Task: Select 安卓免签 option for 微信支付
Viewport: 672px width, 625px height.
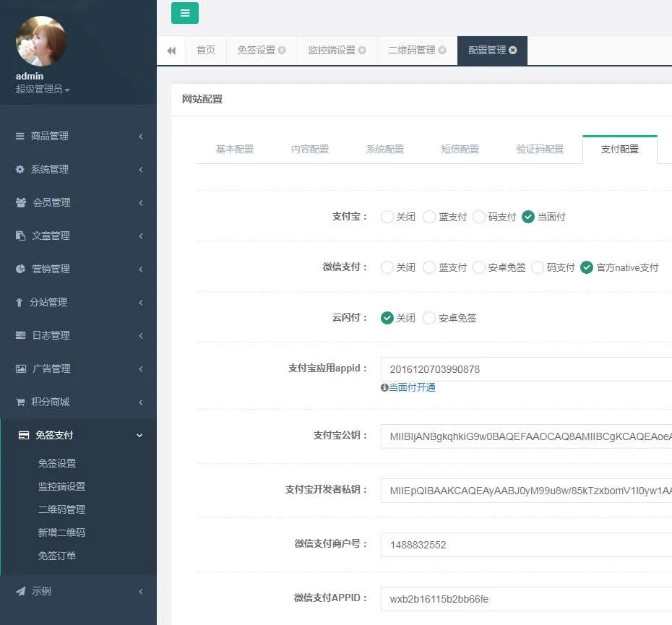Action: pos(478,267)
